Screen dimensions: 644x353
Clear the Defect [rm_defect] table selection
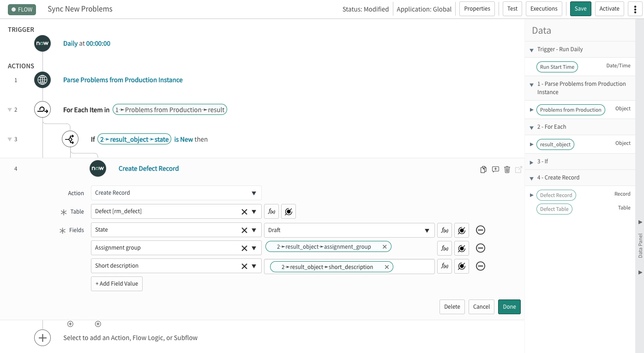(244, 212)
